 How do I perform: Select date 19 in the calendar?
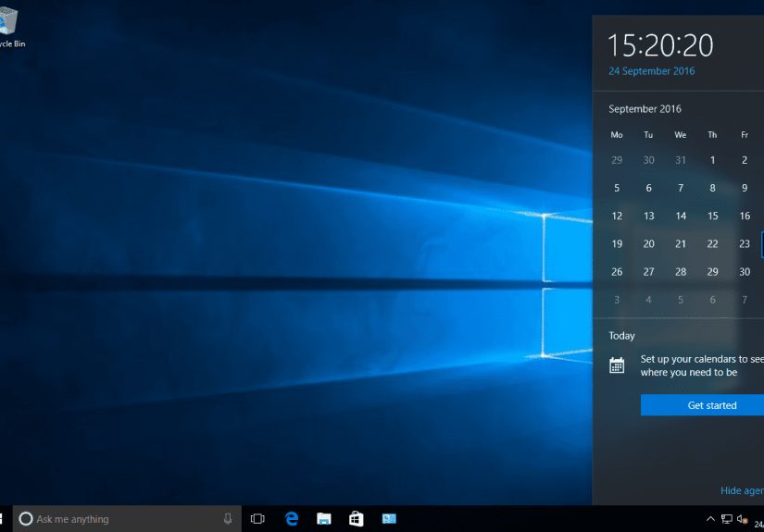tap(617, 244)
